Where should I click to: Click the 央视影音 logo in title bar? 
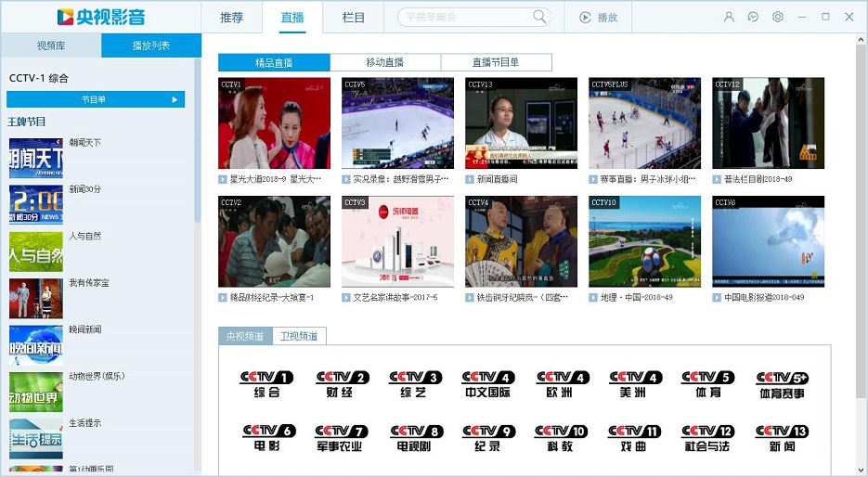click(100, 17)
